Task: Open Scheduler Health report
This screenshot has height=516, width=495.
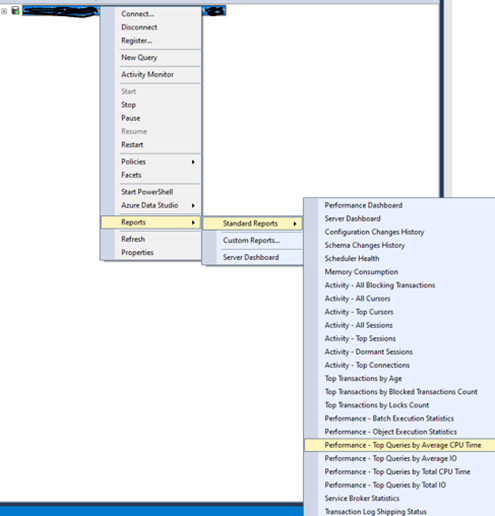Action: pos(352,259)
